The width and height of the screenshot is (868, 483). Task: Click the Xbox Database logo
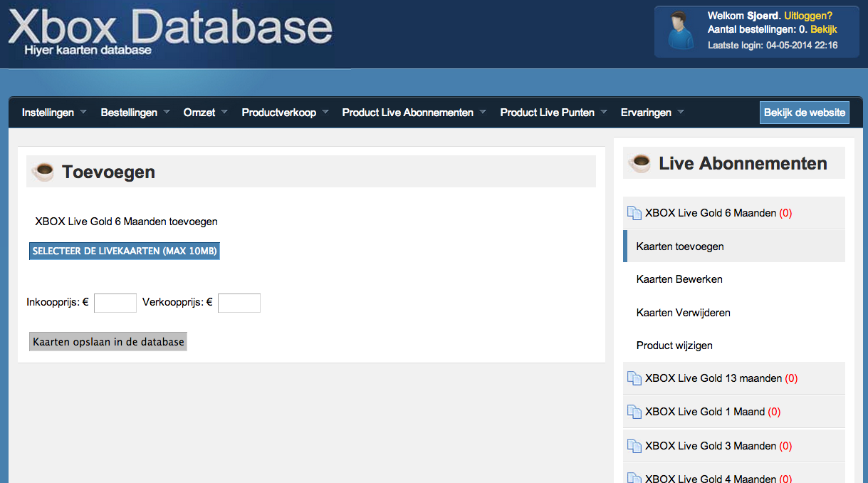pyautogui.click(x=171, y=27)
